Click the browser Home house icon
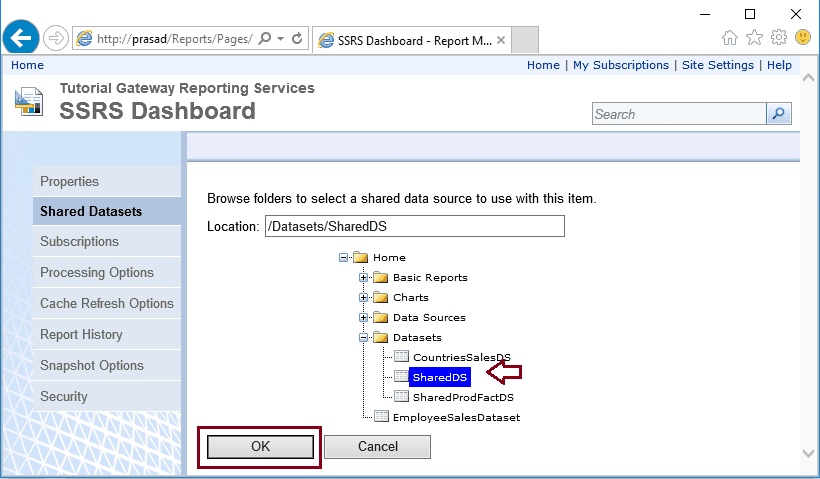 coord(730,38)
